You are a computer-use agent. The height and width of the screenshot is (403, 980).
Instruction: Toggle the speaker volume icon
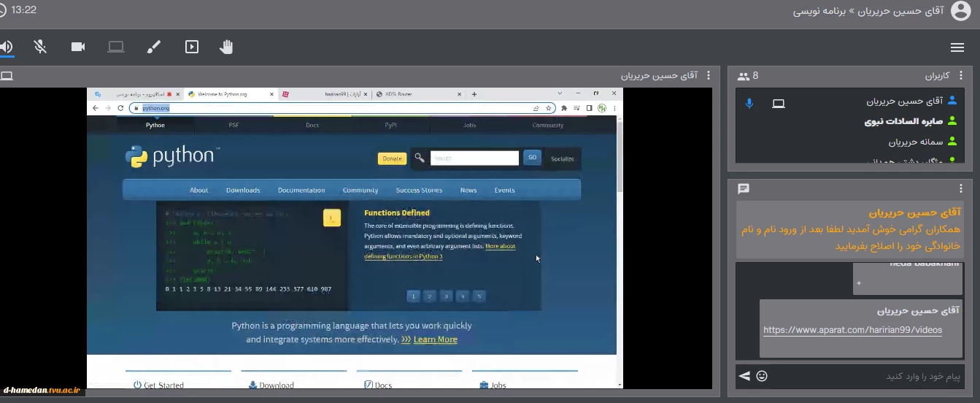click(x=6, y=47)
